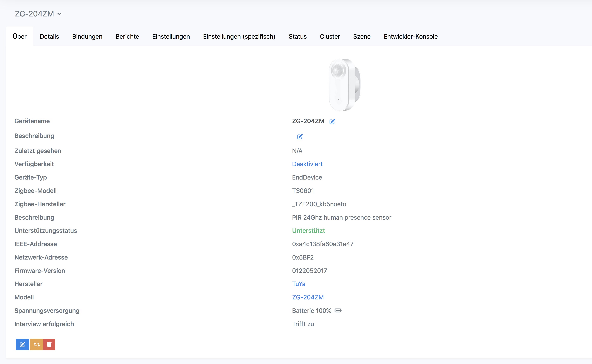Viewport: 592px width, 364px height.
Task: Expand the ZG-204ZM device dropdown chevron
Action: pyautogui.click(x=59, y=14)
